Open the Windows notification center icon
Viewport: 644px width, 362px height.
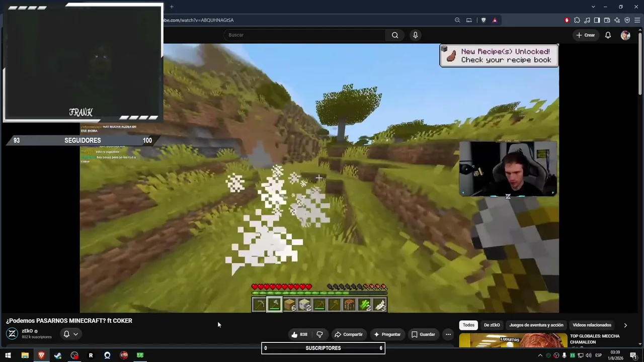tap(633, 355)
